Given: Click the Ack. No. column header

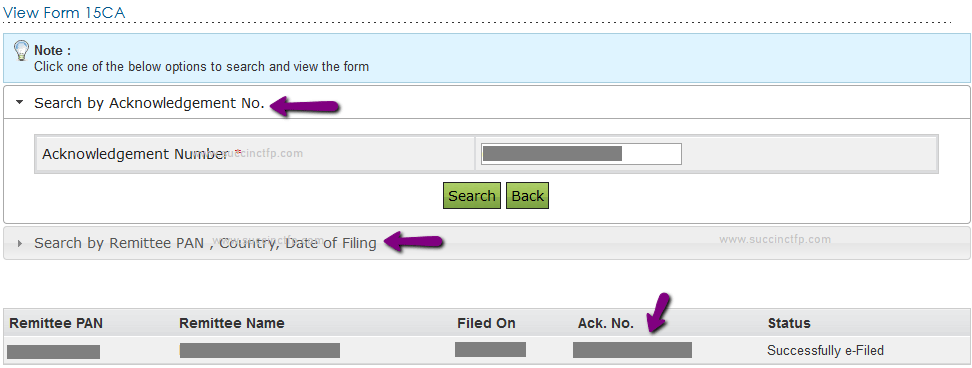Looking at the screenshot, I should pyautogui.click(x=606, y=323).
